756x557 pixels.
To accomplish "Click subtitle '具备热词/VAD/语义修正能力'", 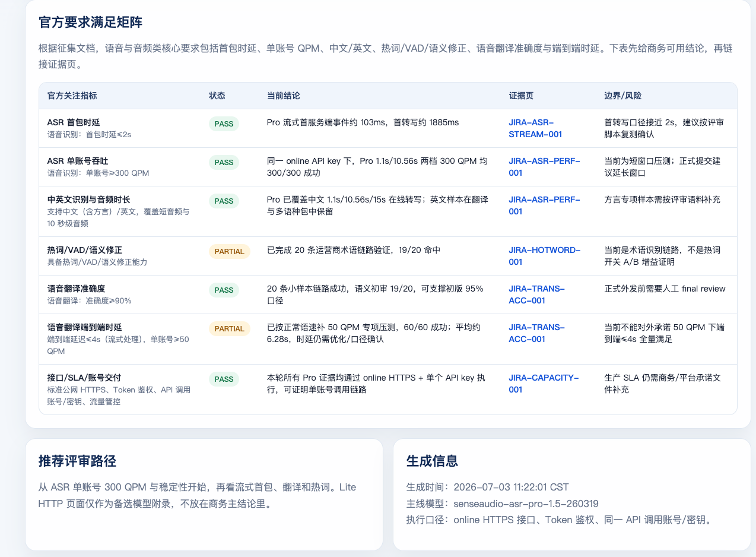I will (x=97, y=262).
